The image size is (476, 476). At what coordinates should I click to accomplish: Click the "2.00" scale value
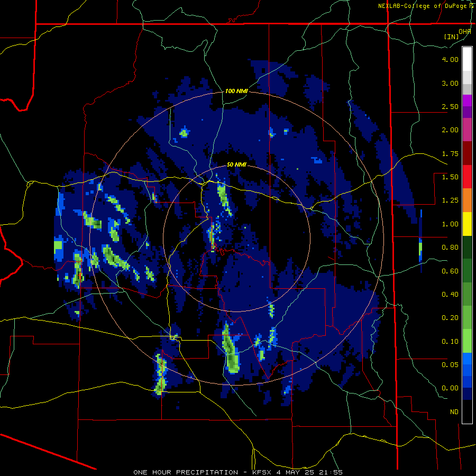[x=450, y=130]
